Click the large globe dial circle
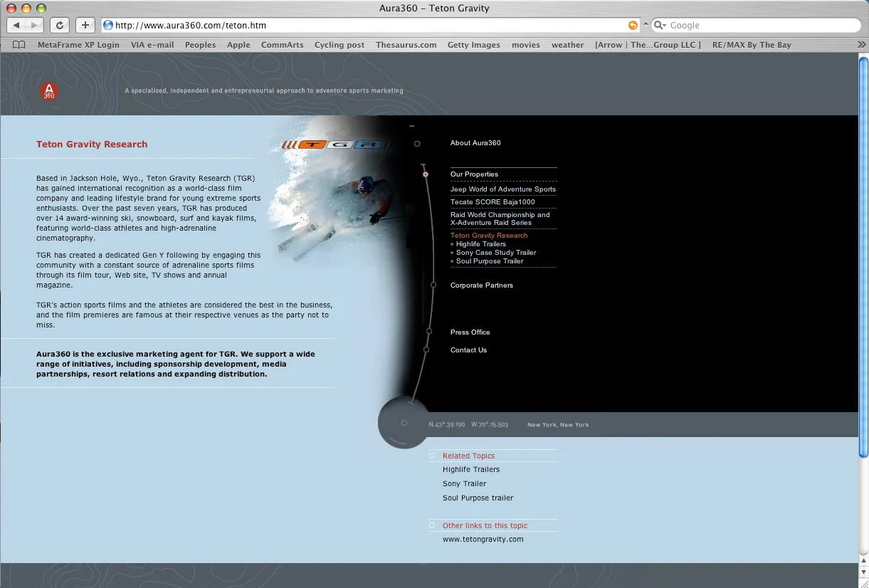The image size is (869, 588). 404,423
